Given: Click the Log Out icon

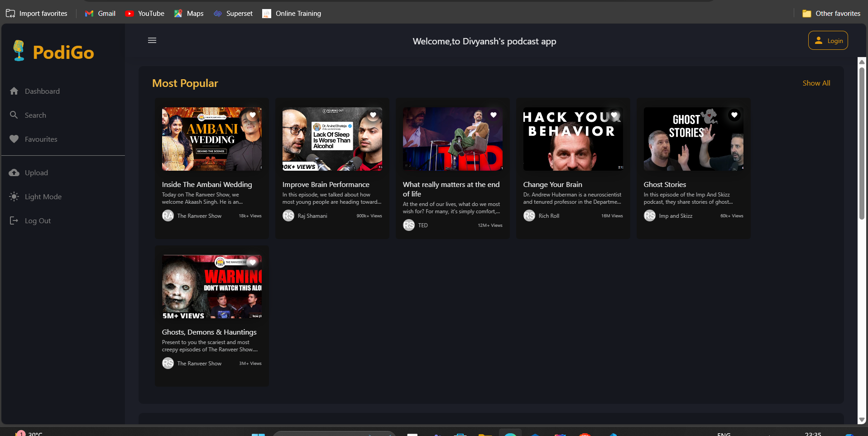Looking at the screenshot, I should 14,220.
